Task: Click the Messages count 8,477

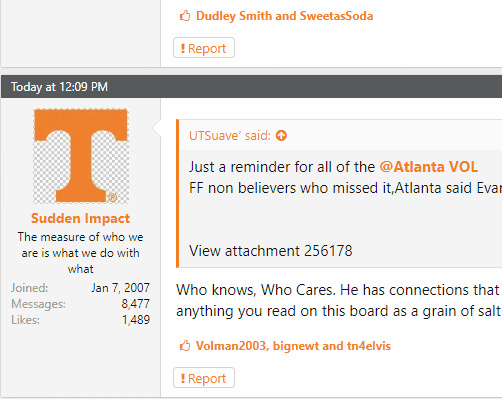Action: click(x=135, y=304)
